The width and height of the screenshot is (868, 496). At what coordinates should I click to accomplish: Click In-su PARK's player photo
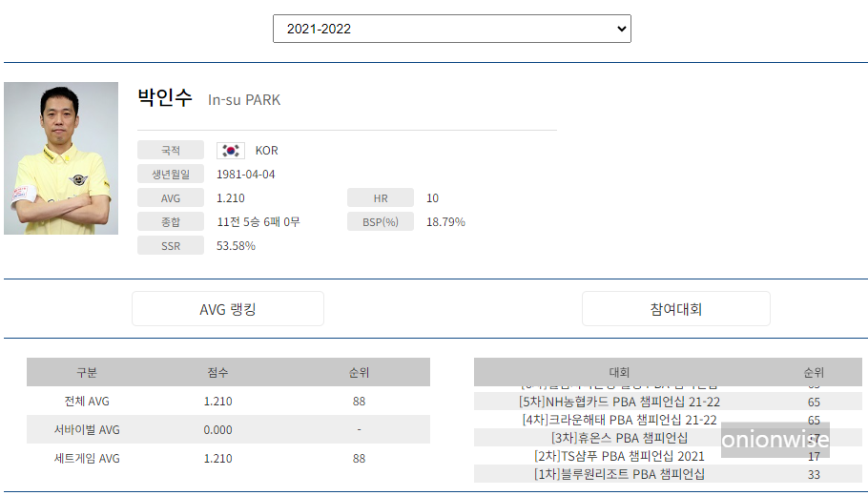click(x=61, y=158)
